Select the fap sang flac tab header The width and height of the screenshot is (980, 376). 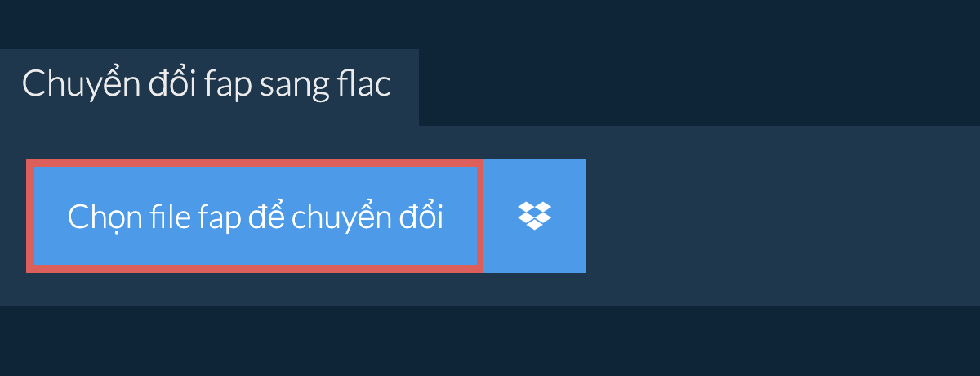coord(209,87)
